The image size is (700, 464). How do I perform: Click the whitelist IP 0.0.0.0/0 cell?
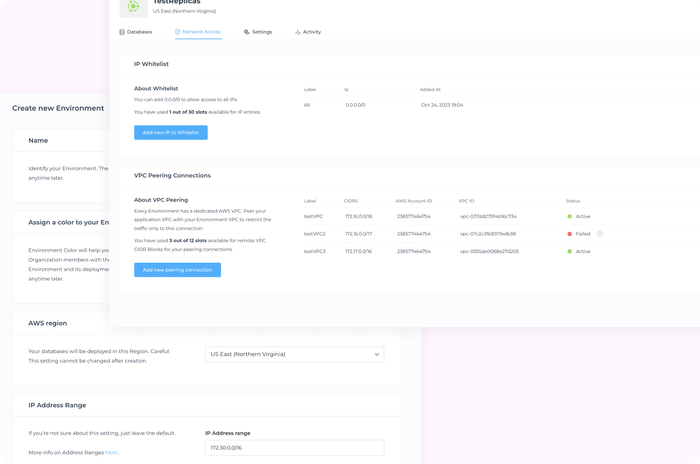tap(355, 105)
